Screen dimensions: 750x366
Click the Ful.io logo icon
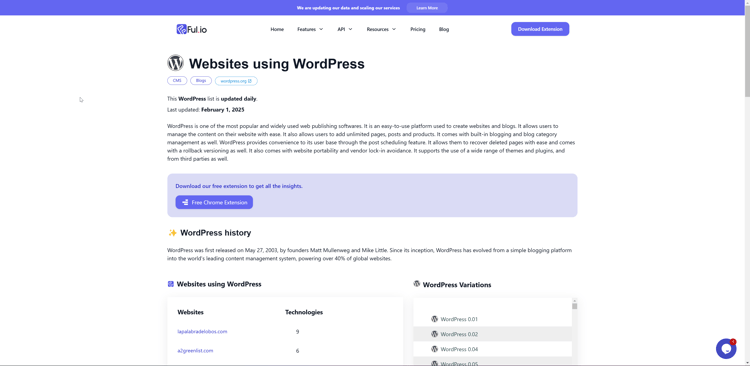181,29
